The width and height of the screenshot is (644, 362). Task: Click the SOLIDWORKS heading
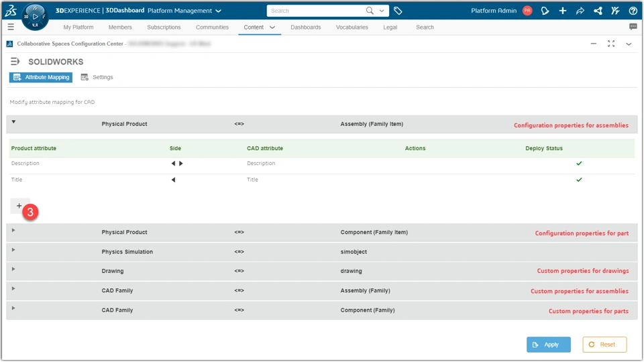[x=56, y=62]
